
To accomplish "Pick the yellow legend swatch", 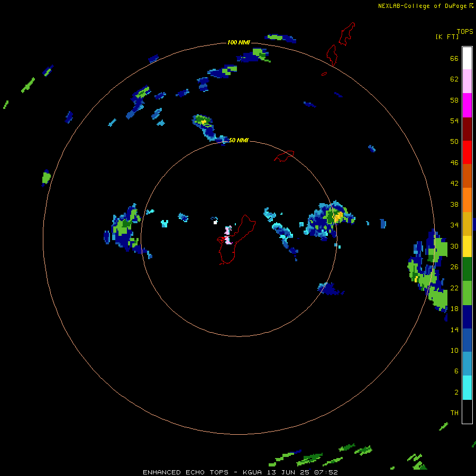I will click(x=467, y=246).
